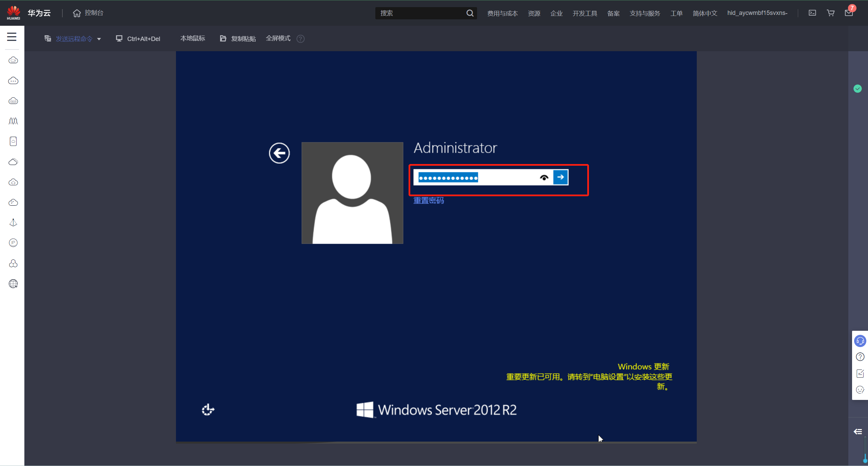Open the 控制台 console home
The image size is (868, 466).
tap(88, 13)
